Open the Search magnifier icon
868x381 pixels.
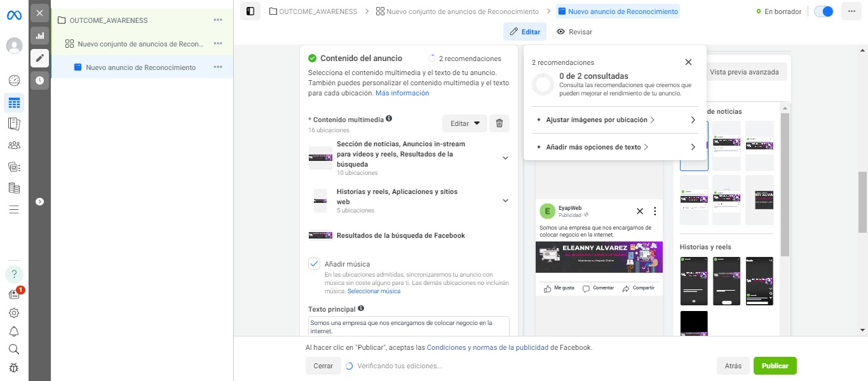coord(14,349)
